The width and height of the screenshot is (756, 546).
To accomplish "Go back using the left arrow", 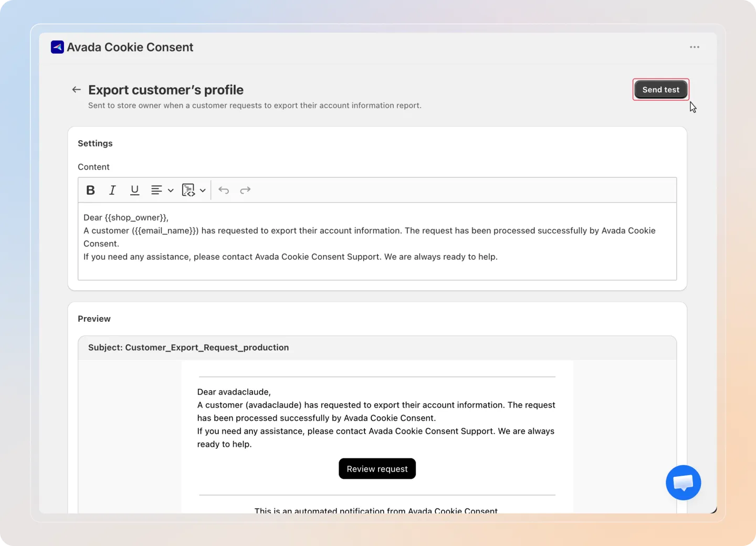I will [x=76, y=90].
